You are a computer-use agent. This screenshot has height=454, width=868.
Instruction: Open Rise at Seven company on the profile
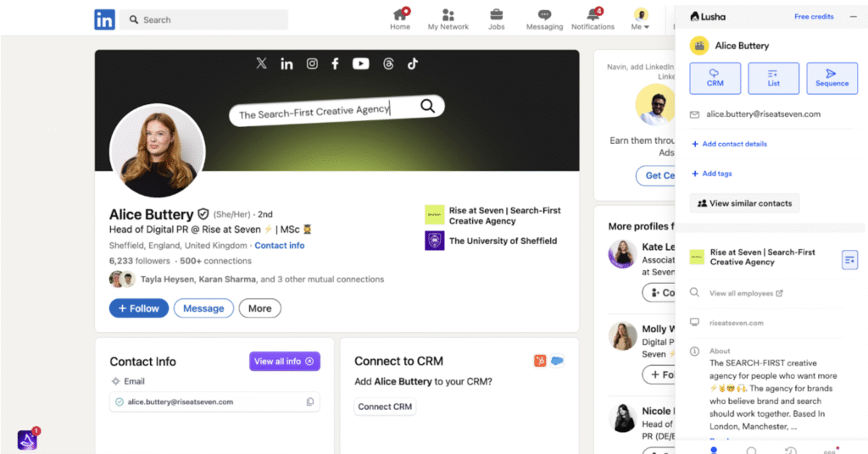click(493, 216)
